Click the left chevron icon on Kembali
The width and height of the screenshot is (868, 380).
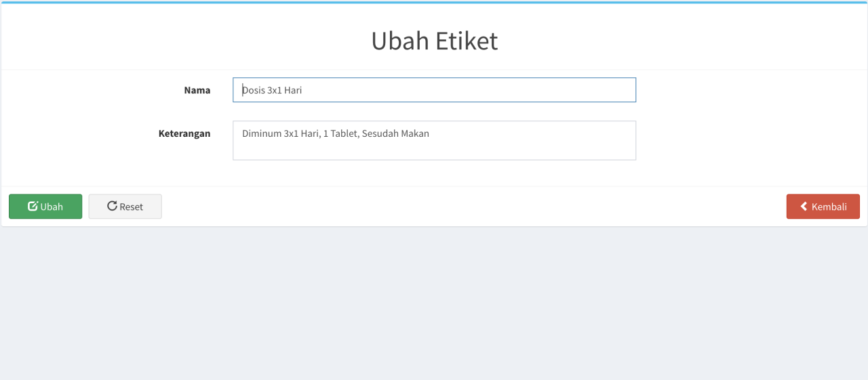coord(804,207)
